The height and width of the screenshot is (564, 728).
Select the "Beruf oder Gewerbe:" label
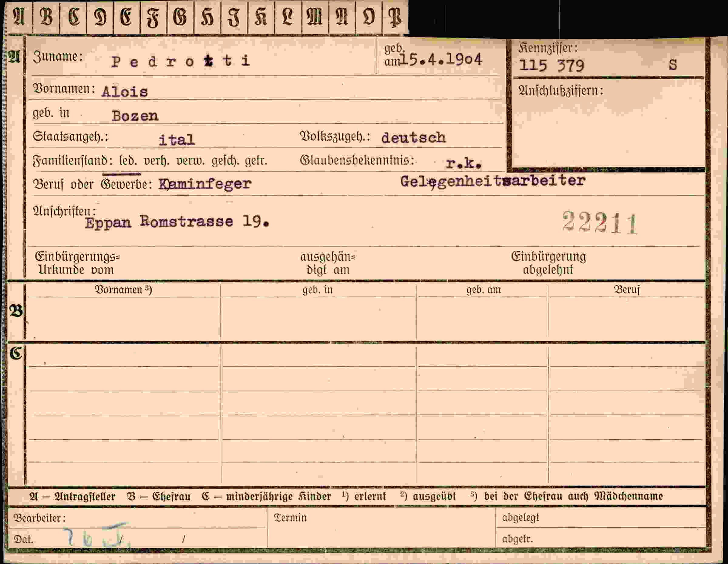pyautogui.click(x=92, y=184)
